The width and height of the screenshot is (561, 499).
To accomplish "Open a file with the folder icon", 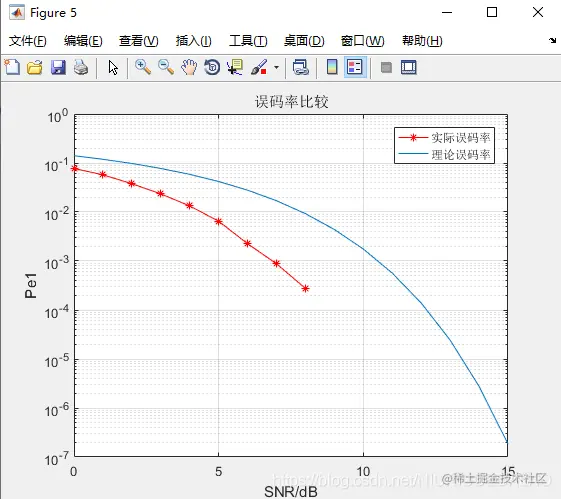I will 35,67.
